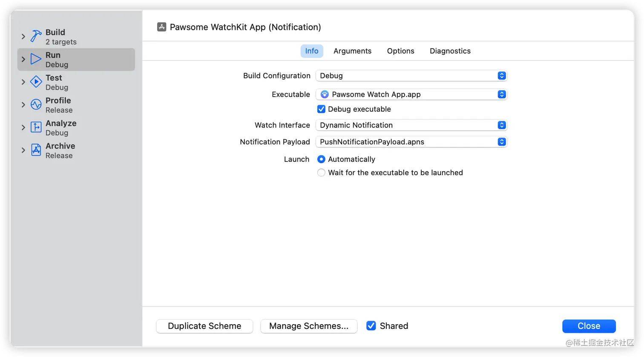Viewport: 644px width, 357px height.
Task: Expand the Build action disclosure arrow
Action: pyautogui.click(x=23, y=37)
